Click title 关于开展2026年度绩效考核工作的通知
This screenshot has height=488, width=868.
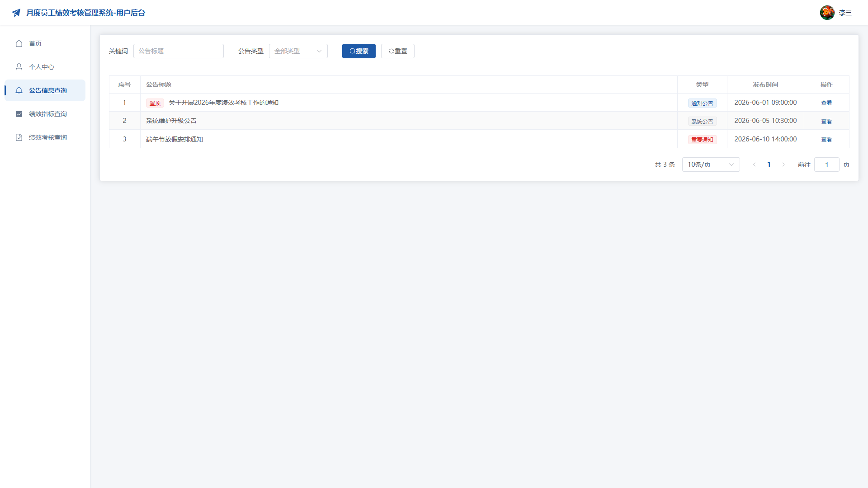click(223, 103)
